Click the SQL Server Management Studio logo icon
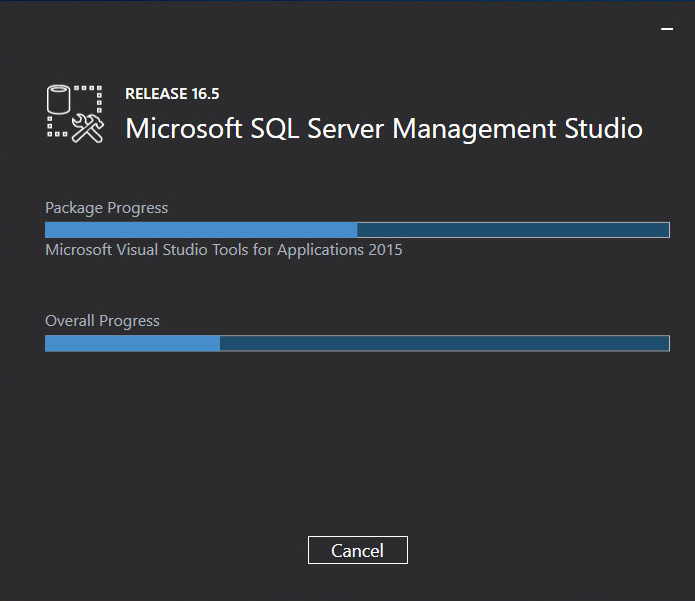 [x=75, y=113]
